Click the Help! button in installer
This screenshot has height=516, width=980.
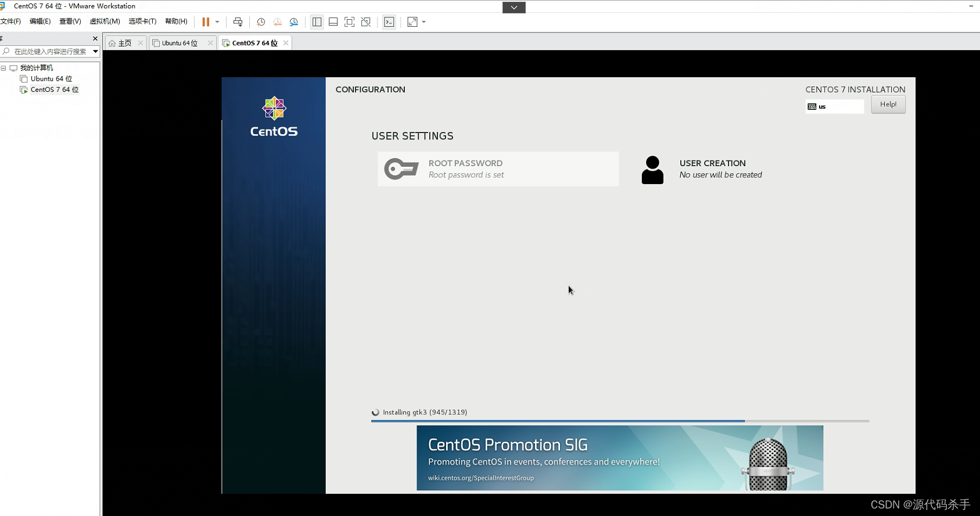point(888,105)
